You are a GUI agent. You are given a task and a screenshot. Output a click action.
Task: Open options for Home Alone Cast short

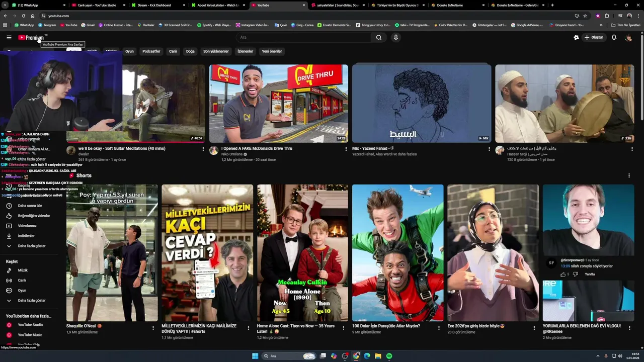[x=344, y=328]
